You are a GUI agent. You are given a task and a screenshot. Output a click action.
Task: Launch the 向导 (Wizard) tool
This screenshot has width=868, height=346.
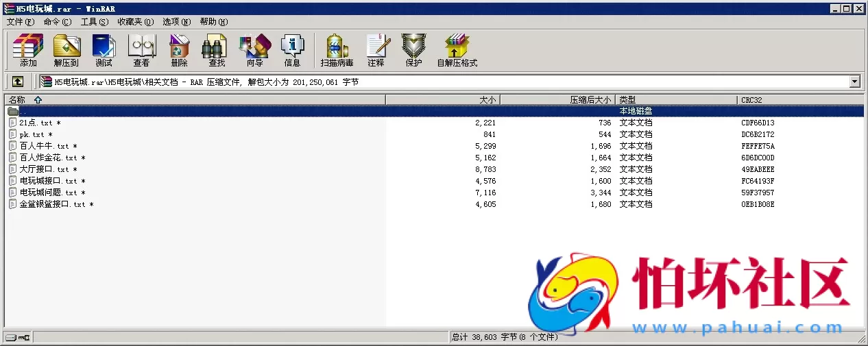click(254, 50)
